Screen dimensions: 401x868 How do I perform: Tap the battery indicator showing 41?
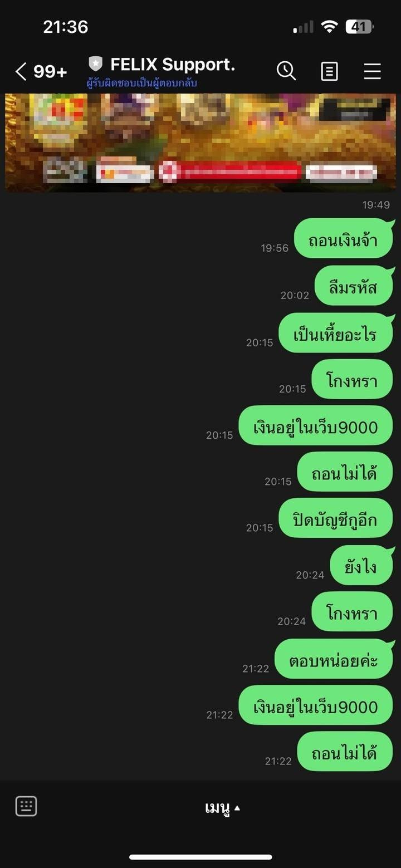359,27
